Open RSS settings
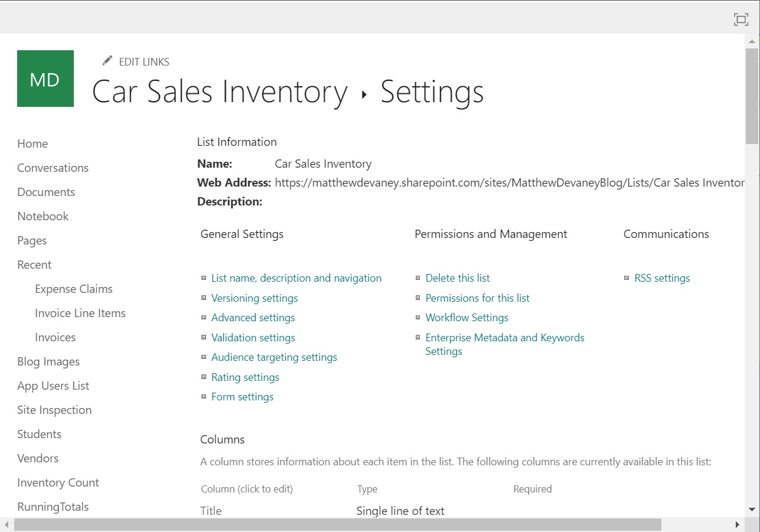 (662, 278)
